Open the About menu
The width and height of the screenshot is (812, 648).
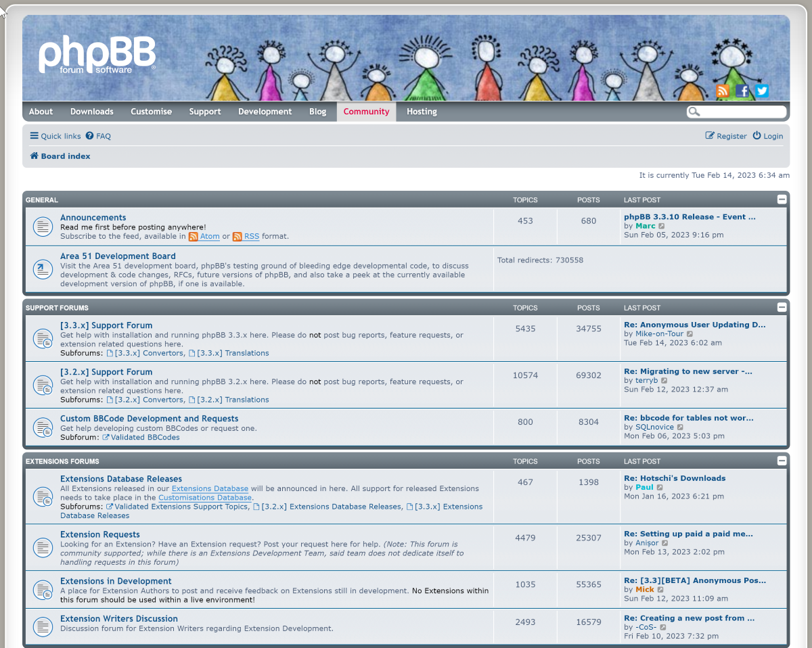(41, 112)
